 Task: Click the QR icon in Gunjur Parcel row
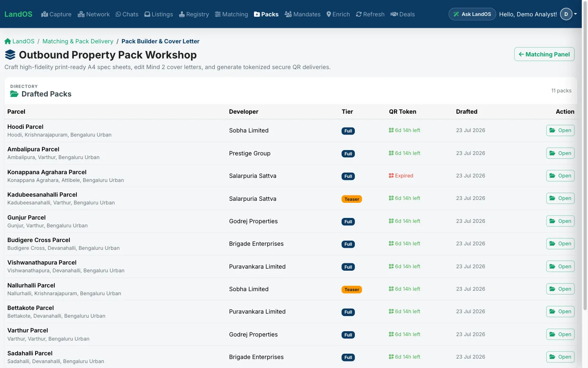coord(391,221)
